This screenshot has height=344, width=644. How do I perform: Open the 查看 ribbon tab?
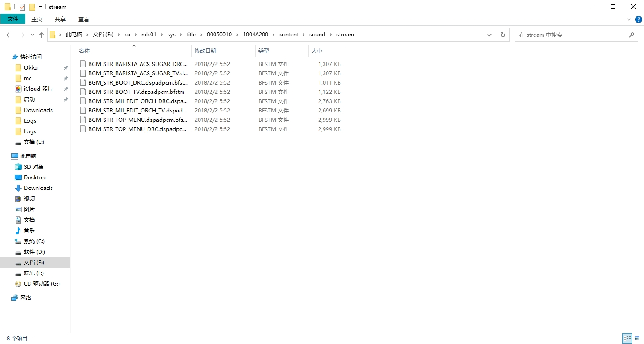tap(84, 19)
